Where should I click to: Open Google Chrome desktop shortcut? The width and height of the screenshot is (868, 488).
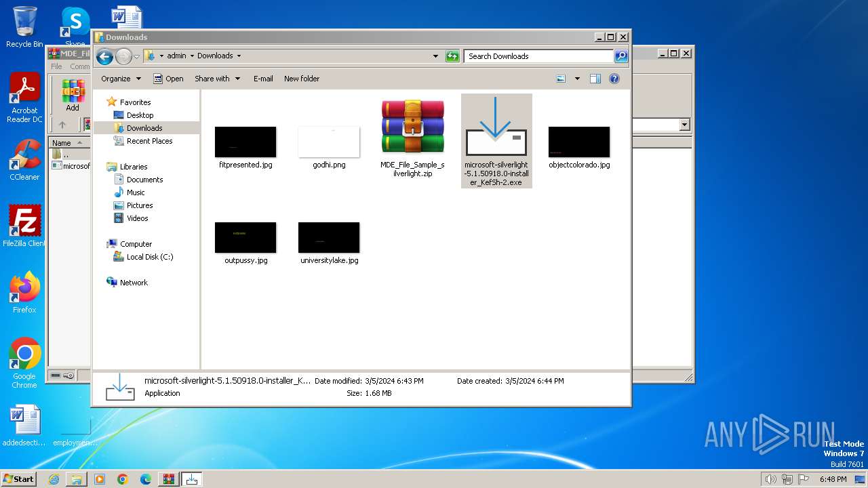click(24, 363)
